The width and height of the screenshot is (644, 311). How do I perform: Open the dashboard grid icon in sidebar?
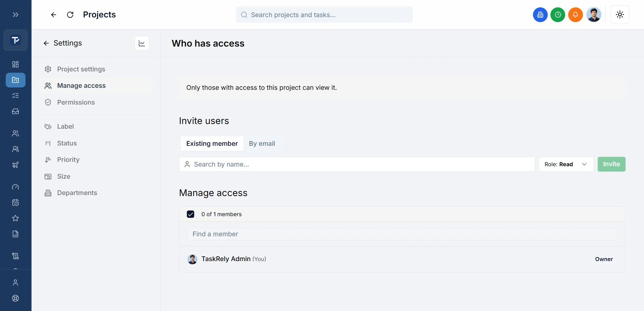(x=15, y=64)
